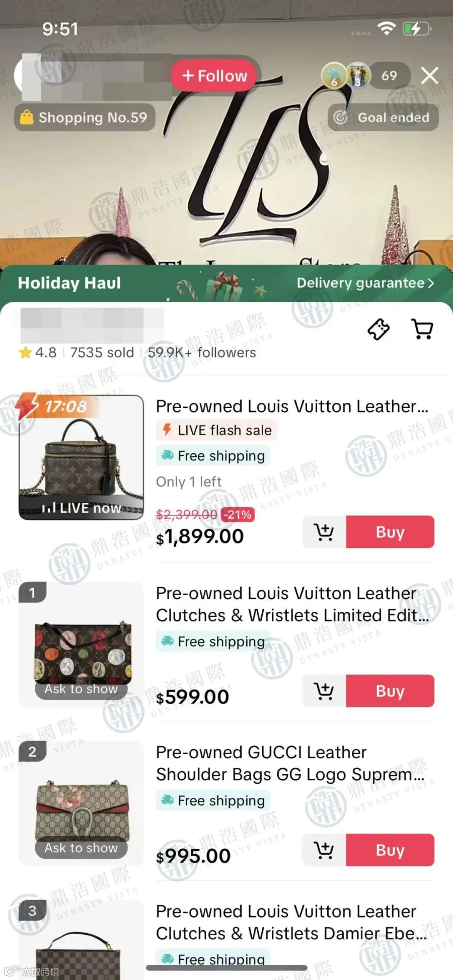Open the Holiday Haul banner

click(x=69, y=283)
